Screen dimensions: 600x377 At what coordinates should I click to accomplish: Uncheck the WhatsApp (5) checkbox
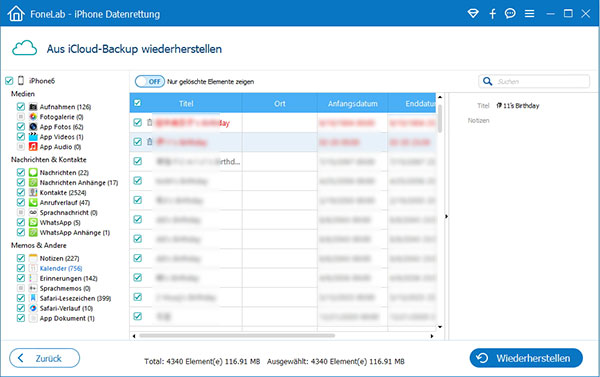click(21, 222)
